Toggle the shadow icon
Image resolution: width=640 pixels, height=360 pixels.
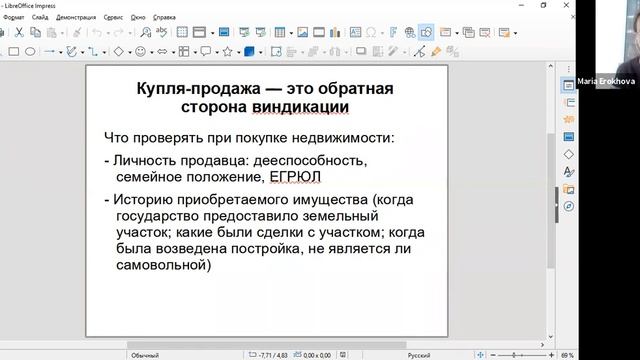[x=361, y=51]
